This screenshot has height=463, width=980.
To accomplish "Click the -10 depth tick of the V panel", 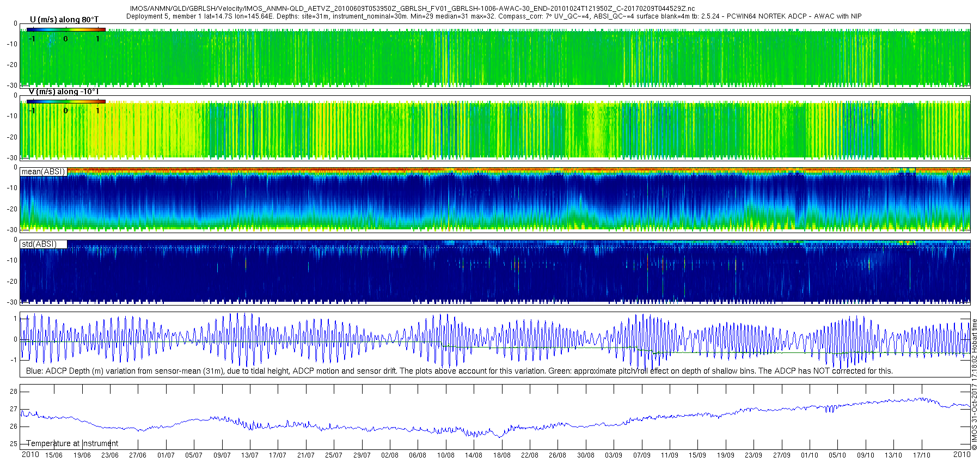I will click(x=12, y=116).
